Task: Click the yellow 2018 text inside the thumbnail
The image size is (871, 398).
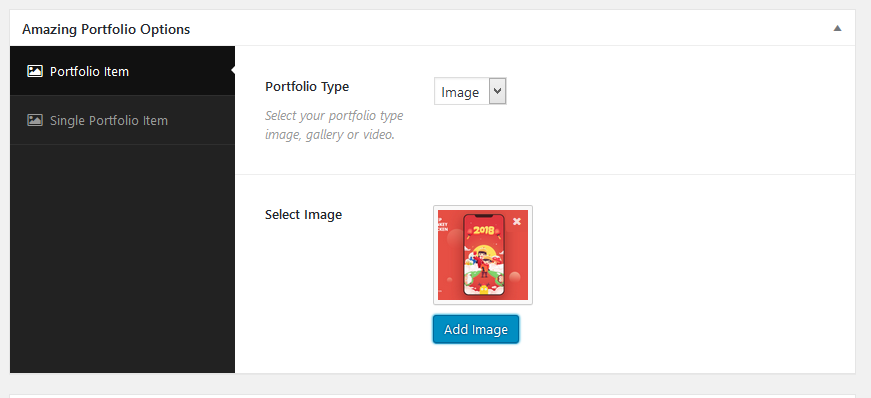Action: (x=484, y=230)
